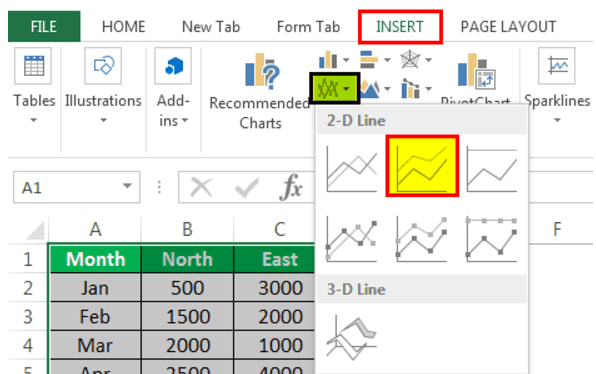596x374 pixels.
Task: Choose the basic 2-D Line chart
Action: (x=352, y=170)
